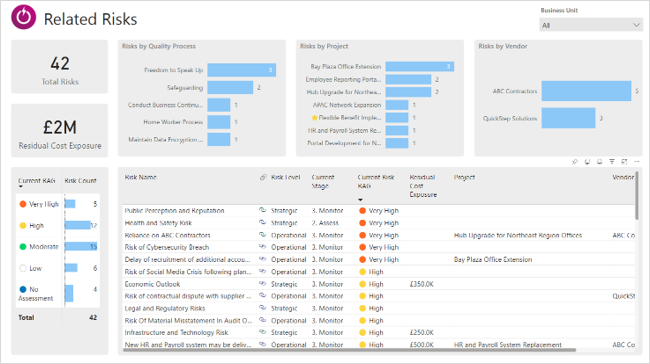Open link icon for contractual dispute with supplier
Image resolution: width=650 pixels, height=364 pixels.
coord(262,296)
